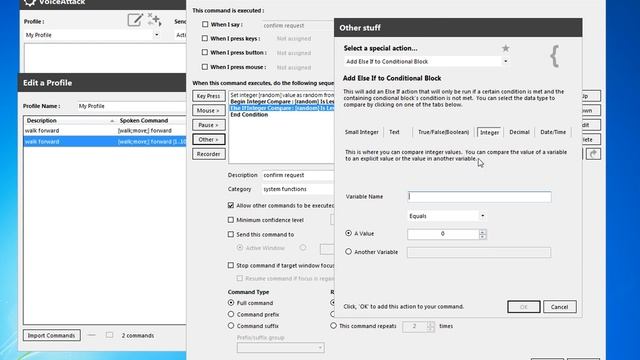Viewport: 640px width, 360px height.
Task: Tick 'Send this command to' checkbox
Action: coord(231,234)
